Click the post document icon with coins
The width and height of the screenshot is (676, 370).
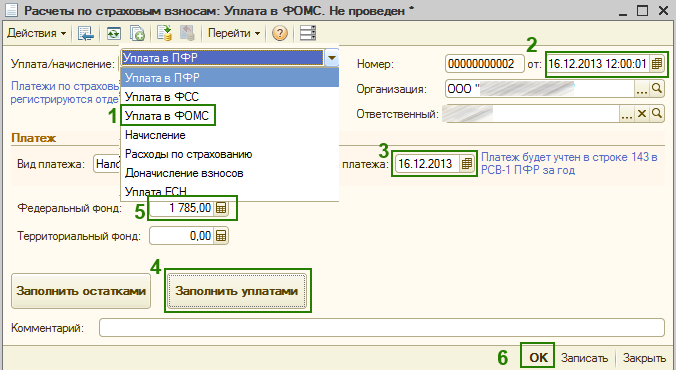[164, 33]
